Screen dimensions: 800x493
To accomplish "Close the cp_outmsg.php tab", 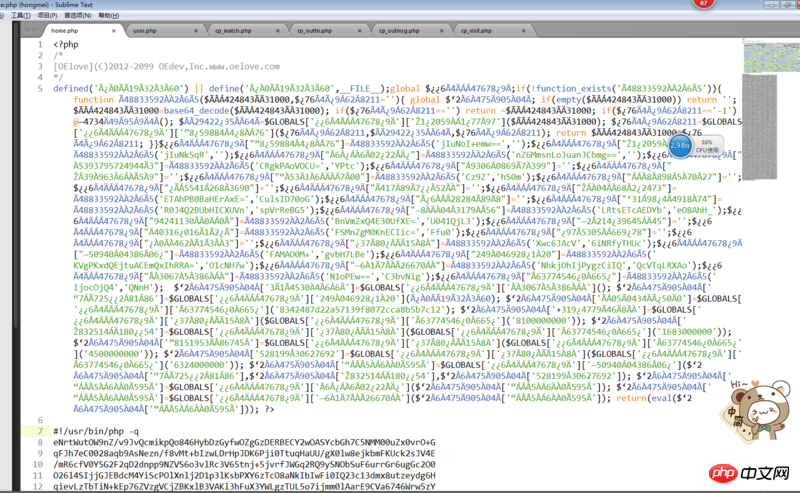I will click(441, 31).
